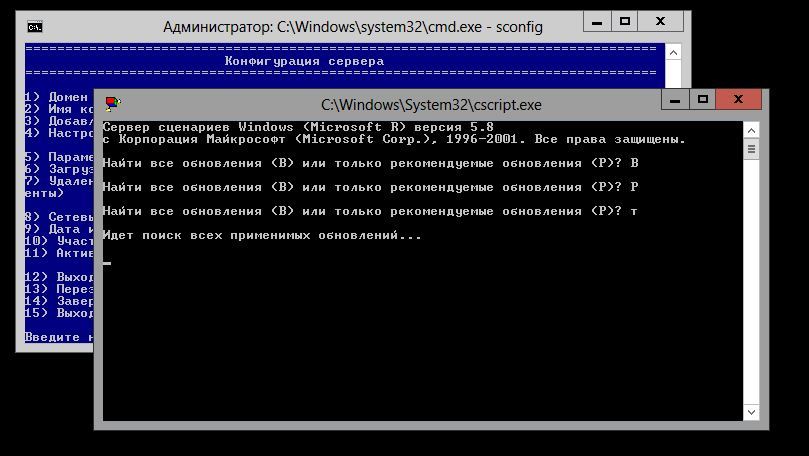Click the update prompt line answered 'Р'

point(370,187)
